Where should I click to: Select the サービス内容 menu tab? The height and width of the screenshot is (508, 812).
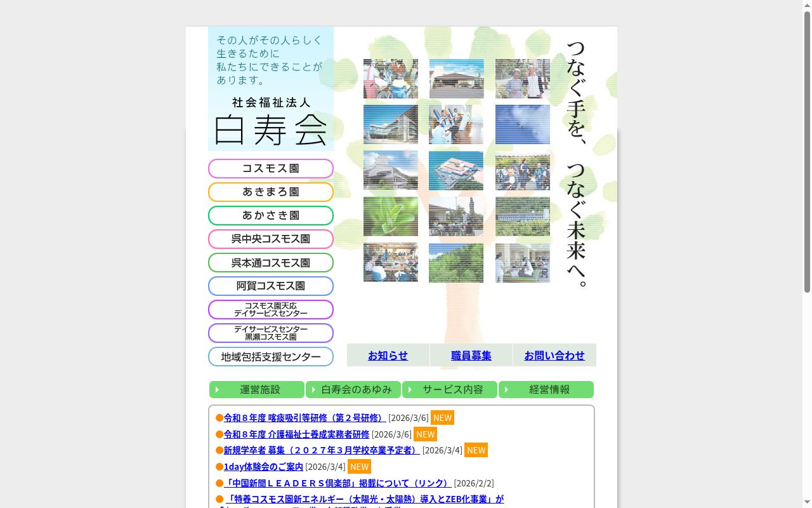tap(450, 389)
